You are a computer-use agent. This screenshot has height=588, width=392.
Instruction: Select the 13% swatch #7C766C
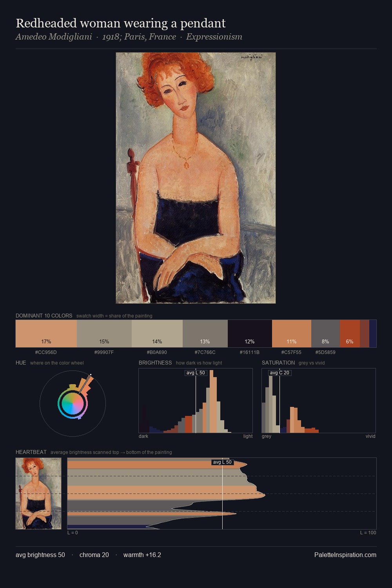[205, 334]
